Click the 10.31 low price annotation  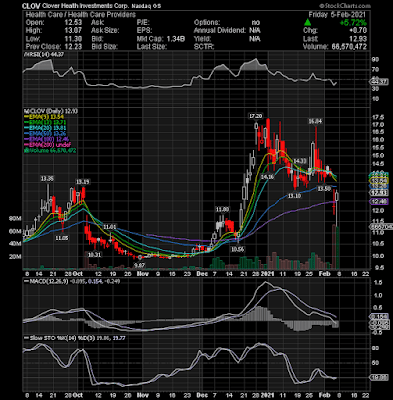94,255
